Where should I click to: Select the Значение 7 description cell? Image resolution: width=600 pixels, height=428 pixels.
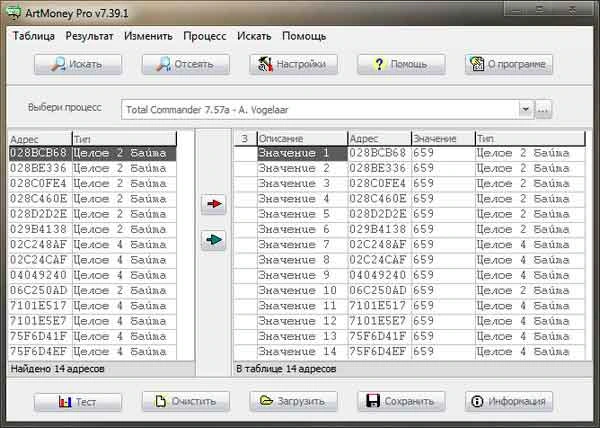302,245
